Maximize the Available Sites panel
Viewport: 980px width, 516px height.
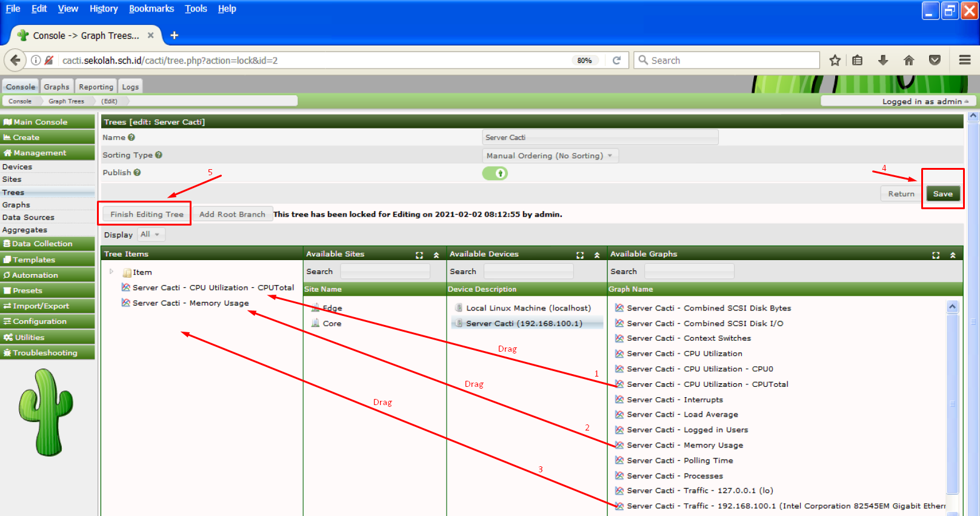pyautogui.click(x=419, y=255)
